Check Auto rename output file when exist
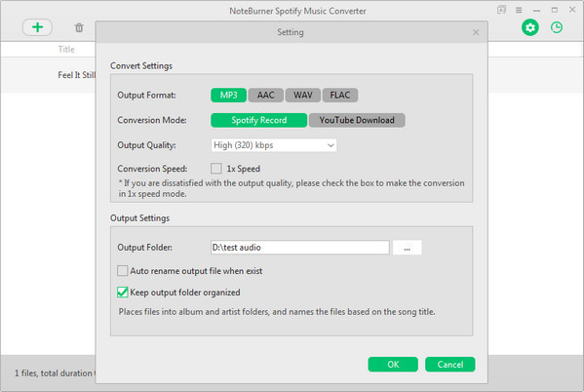584x392 pixels. [x=122, y=271]
